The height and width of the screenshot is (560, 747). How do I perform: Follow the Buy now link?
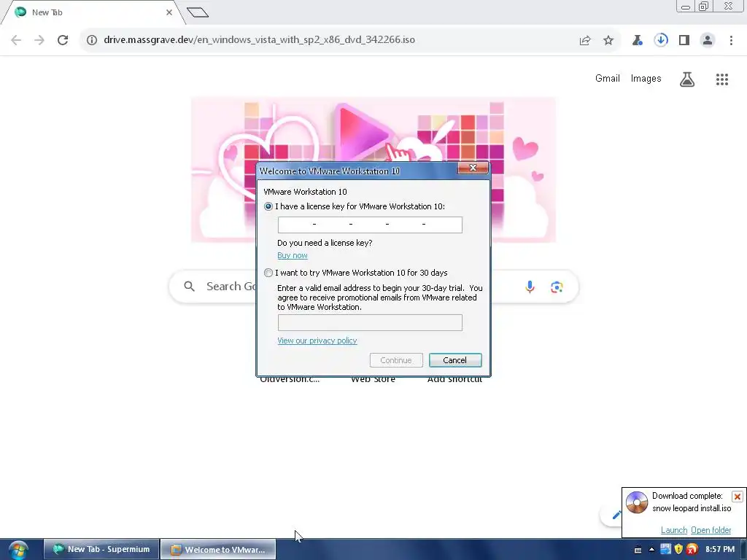[292, 256]
